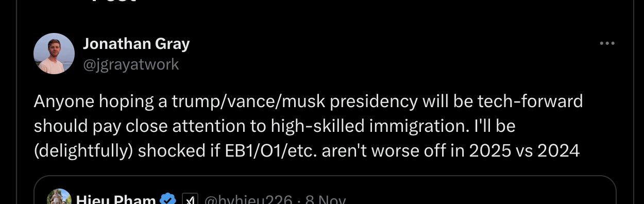Click the Hieu Pham name in quote
644x204 pixels.
click(116, 200)
